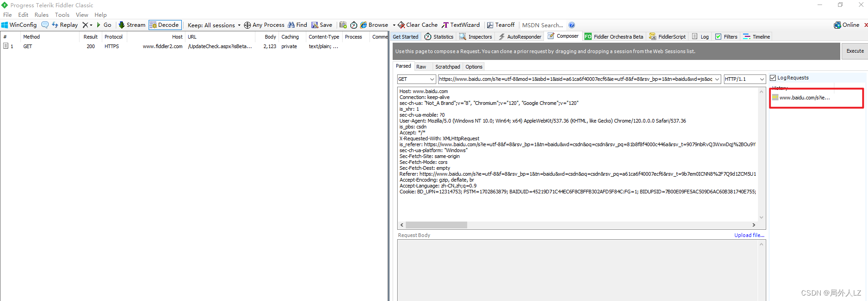Viewport: 868px width, 301px height.
Task: Click the Upload file... link
Action: tap(749, 235)
